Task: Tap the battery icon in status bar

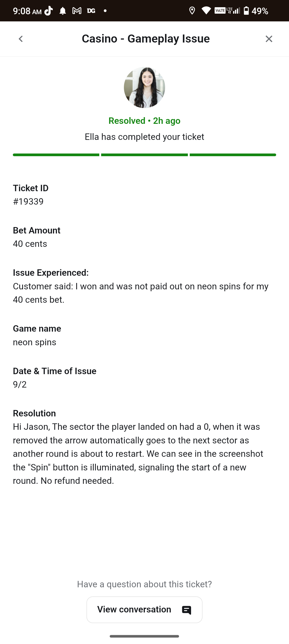Action: click(246, 11)
